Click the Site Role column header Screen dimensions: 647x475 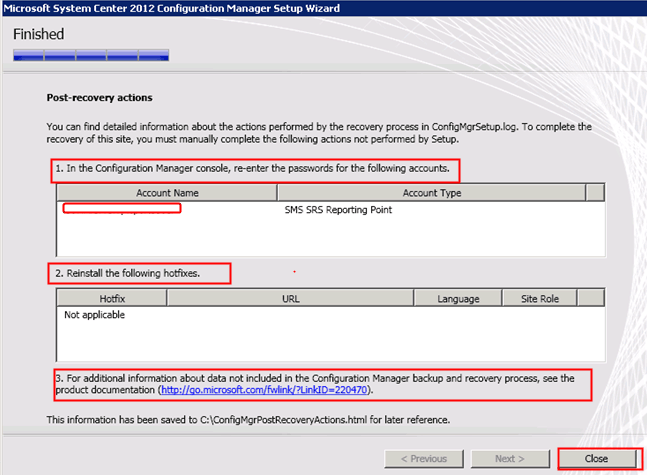539,298
